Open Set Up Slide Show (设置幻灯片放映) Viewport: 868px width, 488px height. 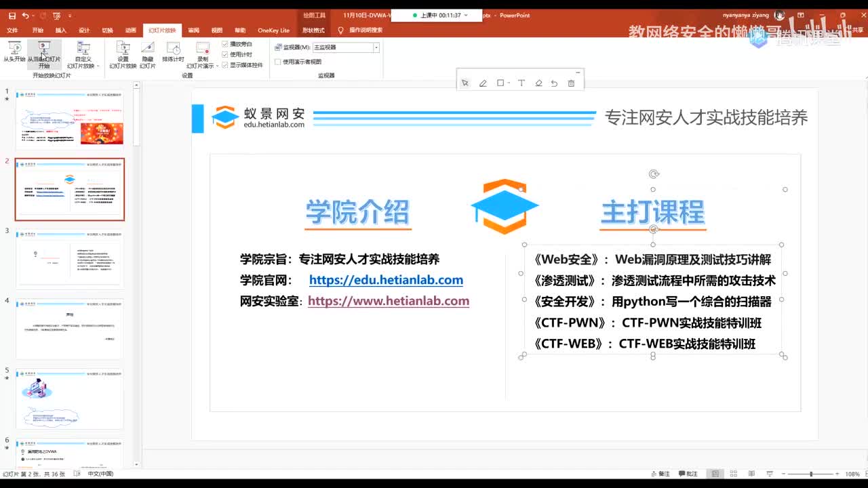point(123,55)
